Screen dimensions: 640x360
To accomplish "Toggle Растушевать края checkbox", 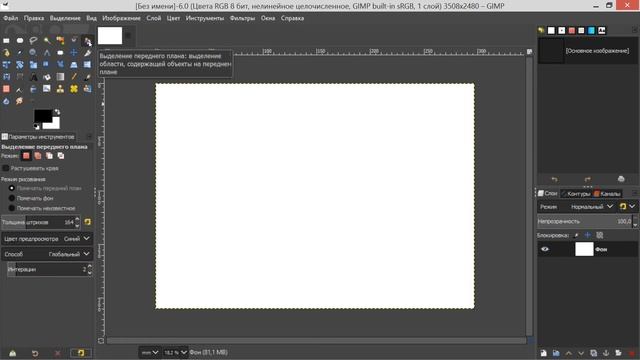I will click(6, 168).
